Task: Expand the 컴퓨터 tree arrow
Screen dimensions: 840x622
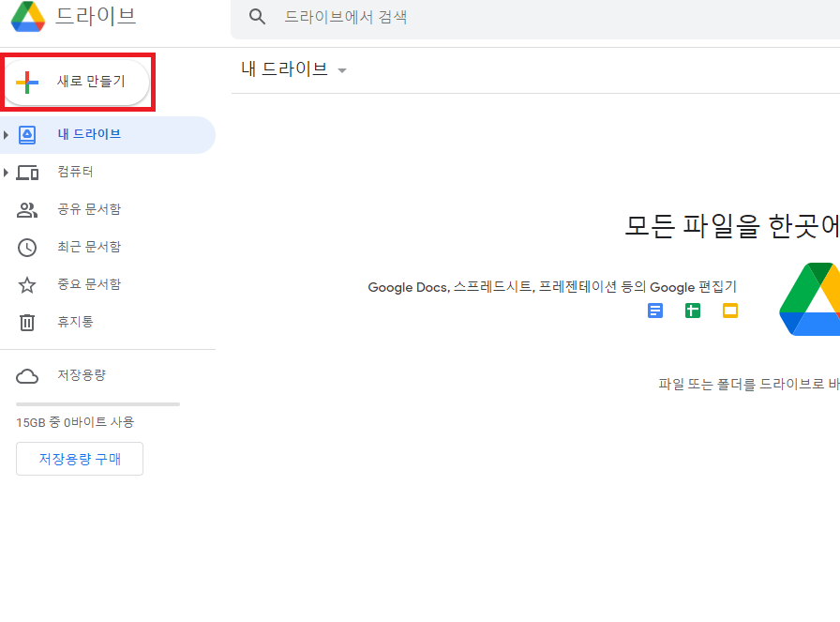Action: click(x=6, y=172)
